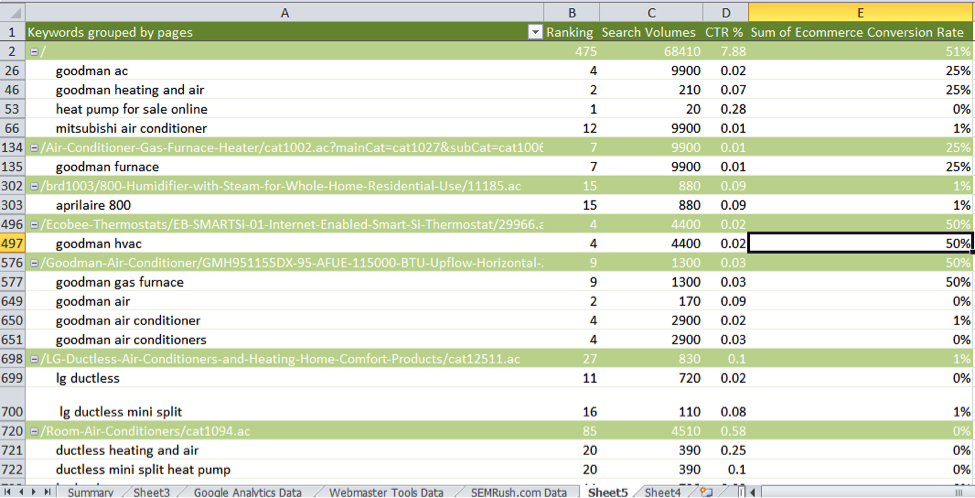Select the 'lg ductless mini split' cell
Viewport: 975px width, 498px height.
[285, 405]
